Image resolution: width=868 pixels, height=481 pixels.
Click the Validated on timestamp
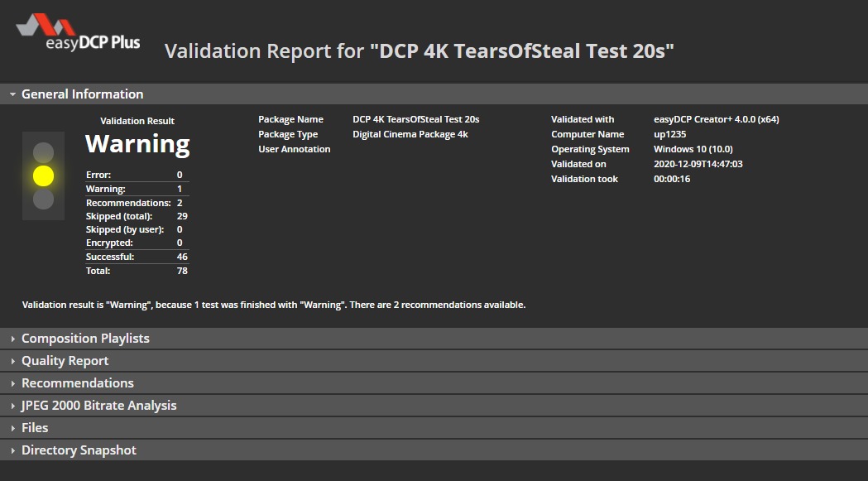(698, 164)
